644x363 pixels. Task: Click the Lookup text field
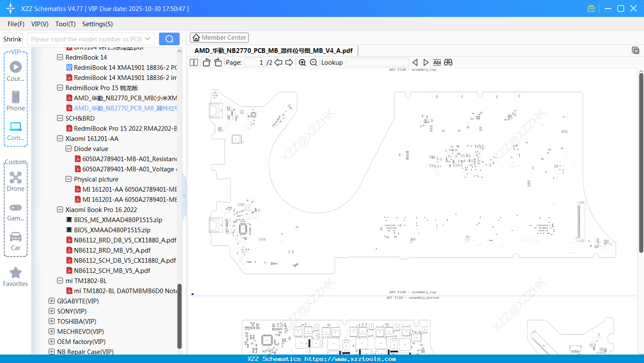click(x=377, y=63)
